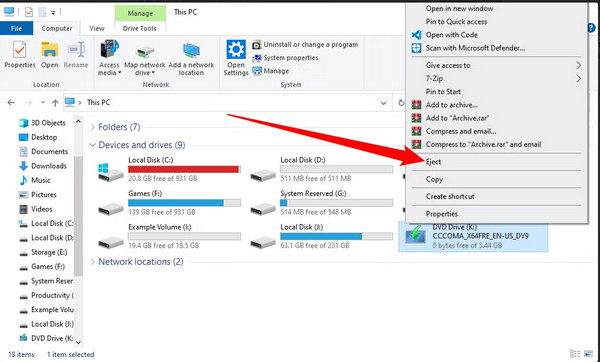Choose Copy from the context menu
The width and height of the screenshot is (600, 362).
click(x=434, y=179)
